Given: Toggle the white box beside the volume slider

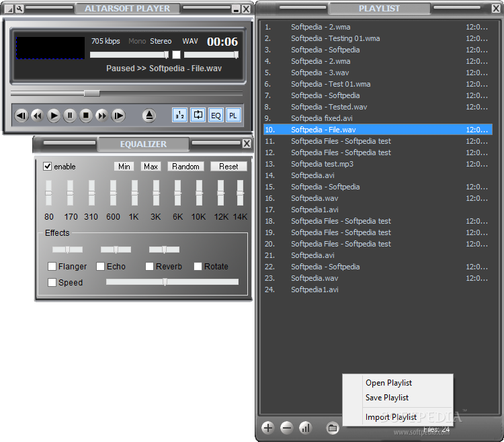Looking at the screenshot, I should (x=177, y=55).
